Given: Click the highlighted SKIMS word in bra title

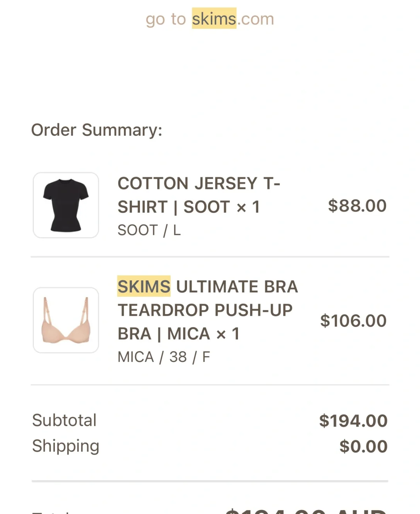Looking at the screenshot, I should click(144, 287).
